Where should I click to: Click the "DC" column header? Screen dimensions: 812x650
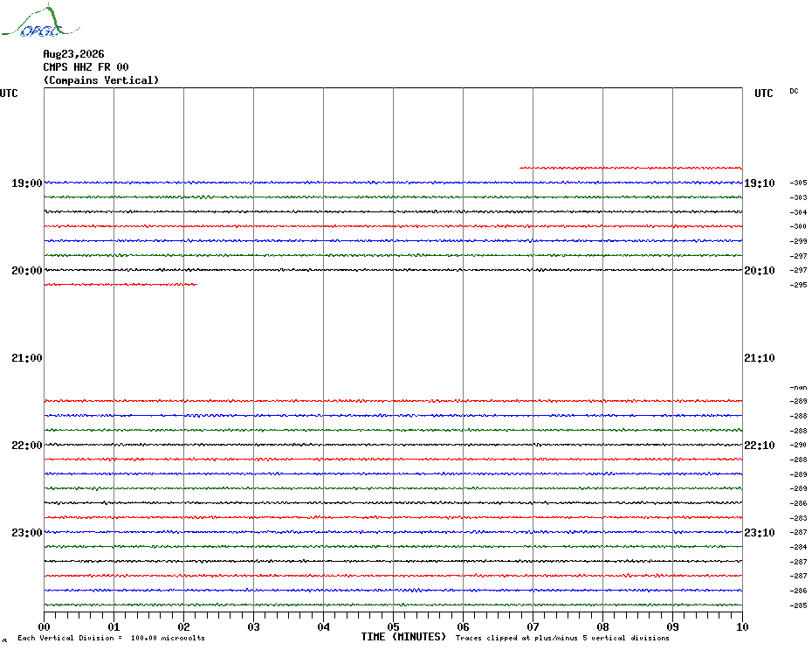794,91
